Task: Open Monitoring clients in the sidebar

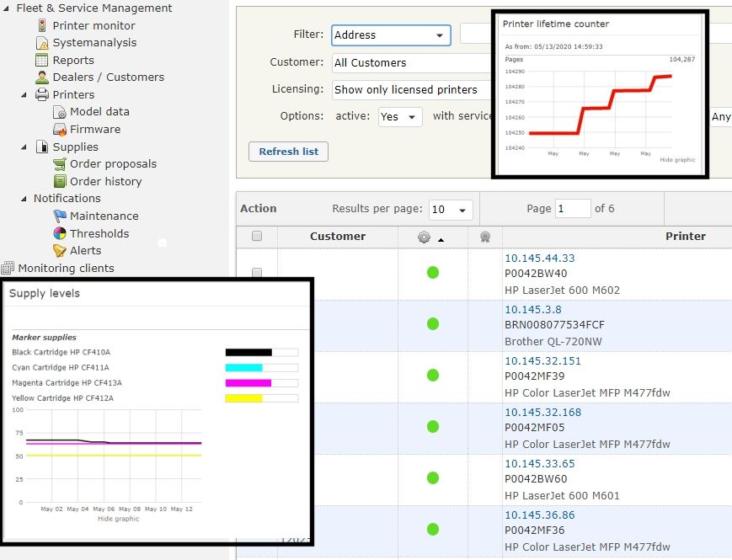Action: click(66, 269)
